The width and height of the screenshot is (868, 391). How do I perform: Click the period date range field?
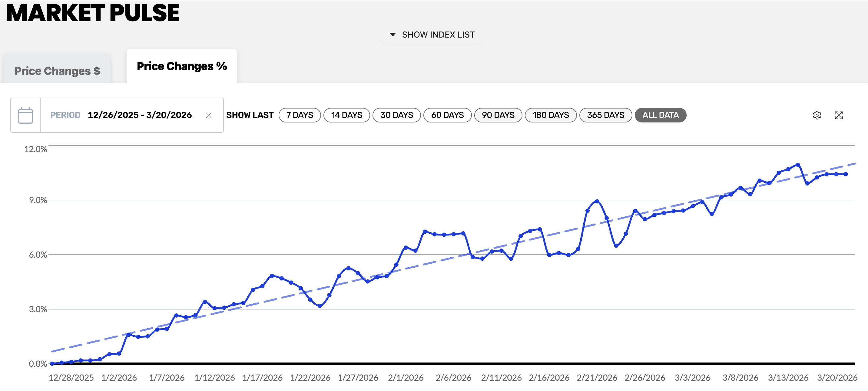point(140,115)
